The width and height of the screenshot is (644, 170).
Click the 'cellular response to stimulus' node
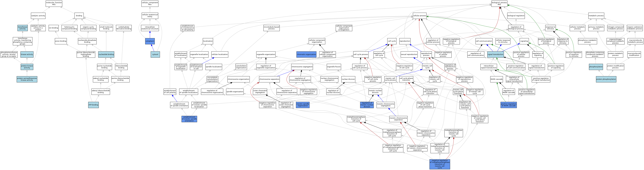click(x=503, y=41)
